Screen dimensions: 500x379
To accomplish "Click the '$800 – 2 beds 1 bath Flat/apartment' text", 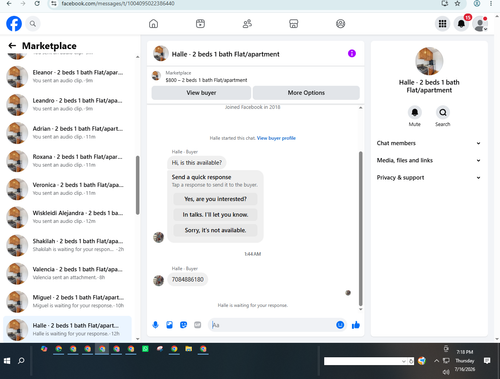I will tap(206, 80).
